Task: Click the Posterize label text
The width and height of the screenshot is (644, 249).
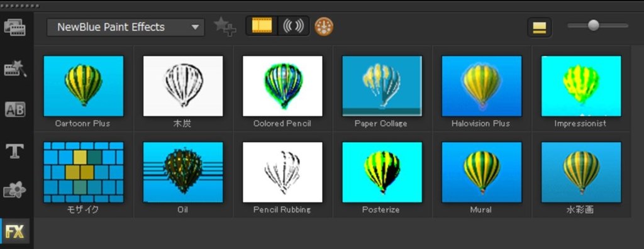Action: [380, 209]
